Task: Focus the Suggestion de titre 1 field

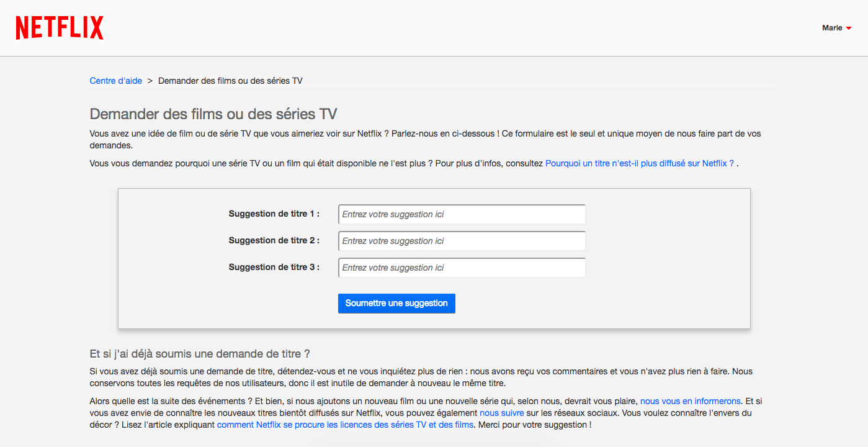Action: [x=462, y=214]
